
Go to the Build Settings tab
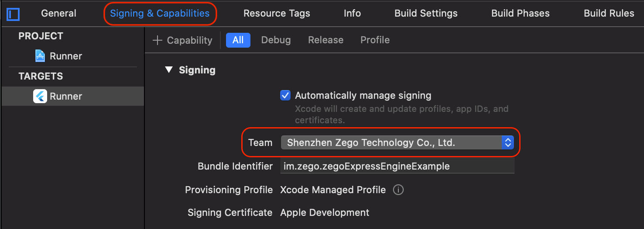(x=426, y=14)
